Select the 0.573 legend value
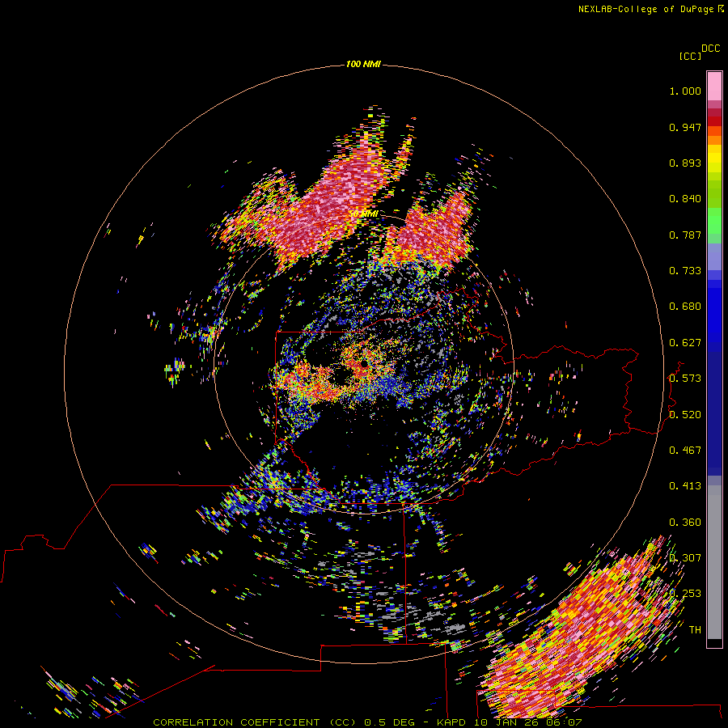Image resolution: width=728 pixels, height=728 pixels. 685,379
